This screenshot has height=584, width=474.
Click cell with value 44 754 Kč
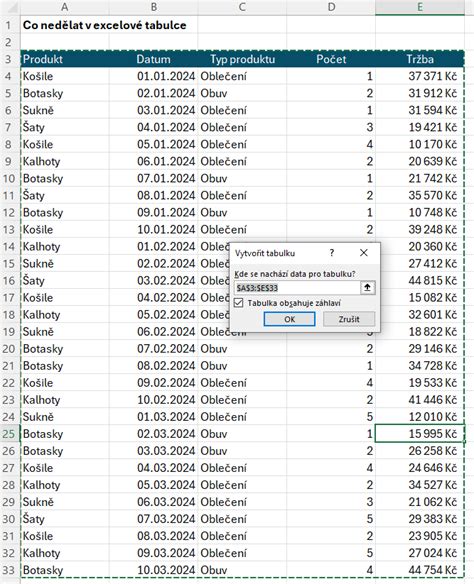click(420, 570)
